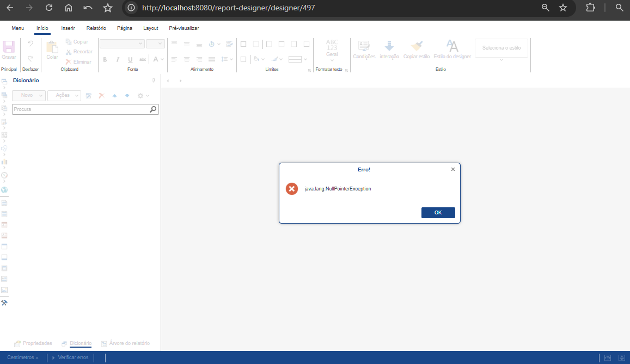Toggle bold formatting
Viewport: 630px width, 364px height.
coord(105,59)
